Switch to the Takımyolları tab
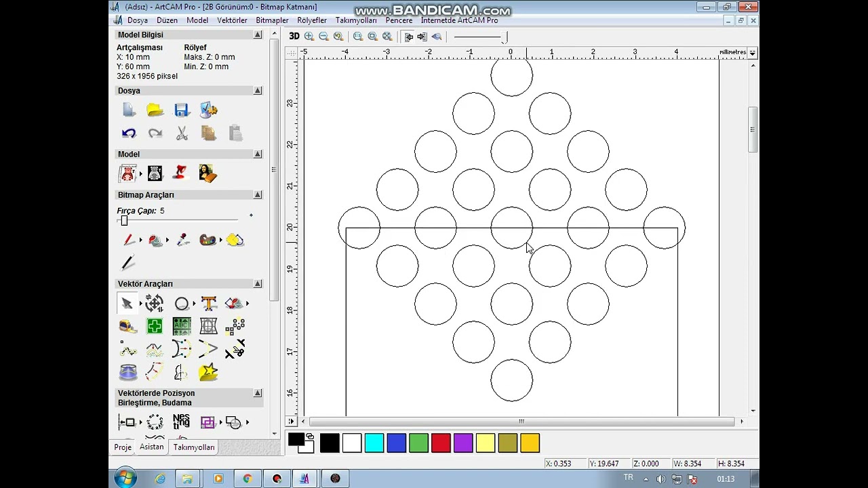The width and height of the screenshot is (868, 488). pyautogui.click(x=194, y=447)
